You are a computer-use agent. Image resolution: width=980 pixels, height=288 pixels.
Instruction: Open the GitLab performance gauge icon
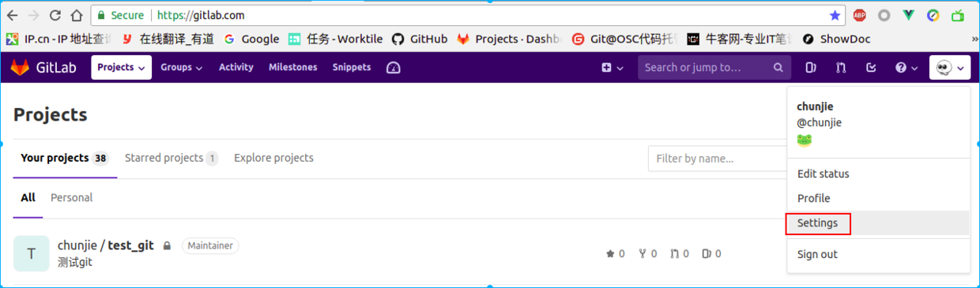tap(393, 68)
